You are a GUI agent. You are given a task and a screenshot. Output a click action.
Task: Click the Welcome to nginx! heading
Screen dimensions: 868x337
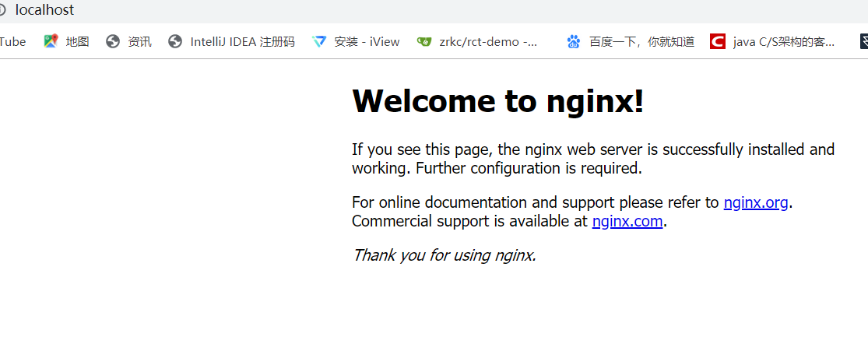pos(498,101)
